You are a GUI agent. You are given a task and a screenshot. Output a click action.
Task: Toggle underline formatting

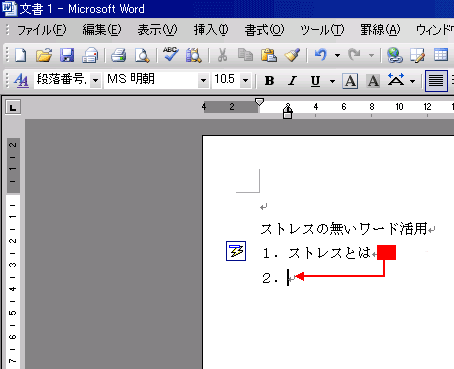tap(315, 80)
